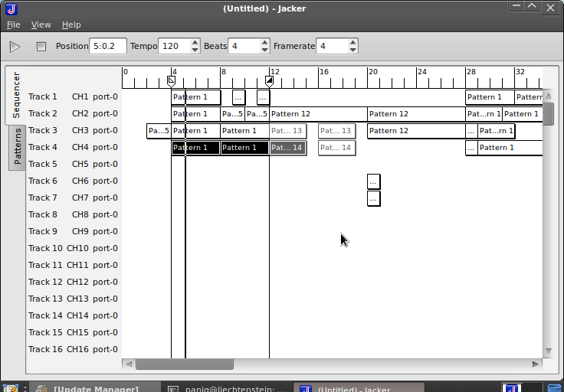Switch to the Patterns tab
The height and width of the screenshot is (392, 564).
[18, 146]
